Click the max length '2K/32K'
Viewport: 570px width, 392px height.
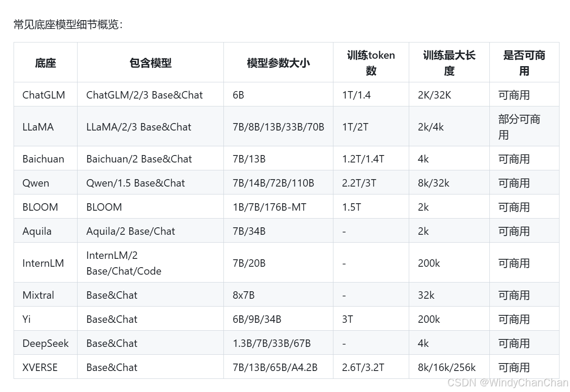point(434,95)
